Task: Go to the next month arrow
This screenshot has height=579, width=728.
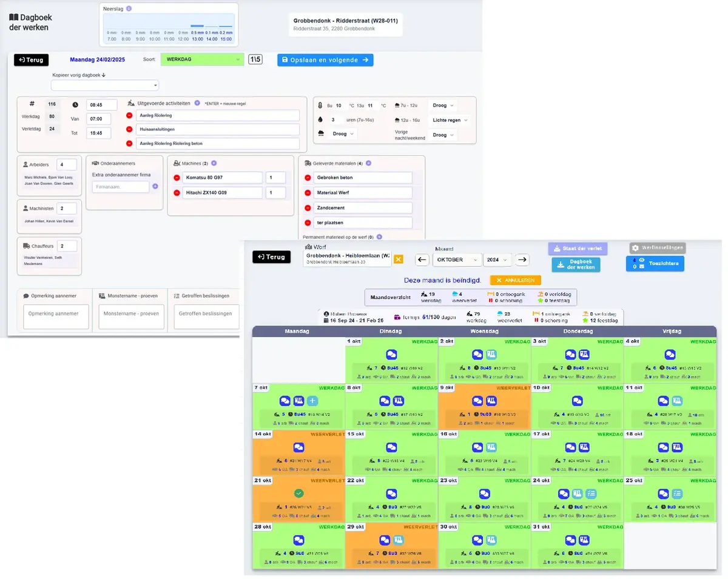Action: [522, 259]
